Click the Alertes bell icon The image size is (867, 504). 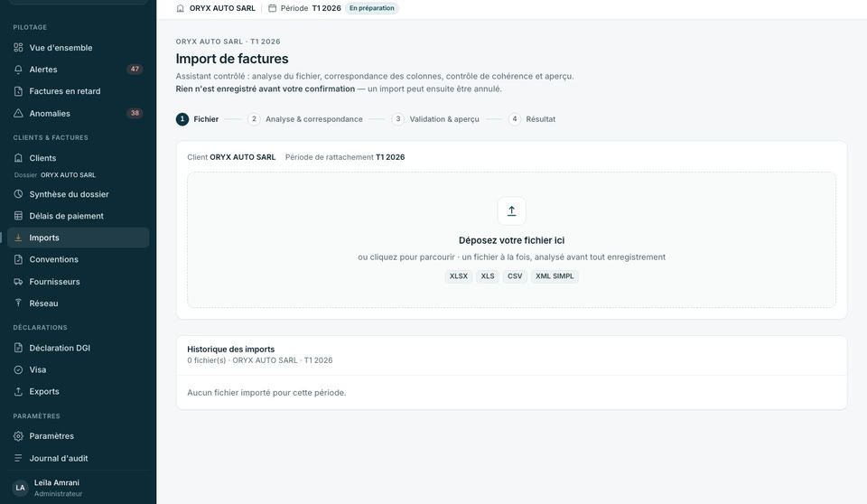pyautogui.click(x=18, y=70)
